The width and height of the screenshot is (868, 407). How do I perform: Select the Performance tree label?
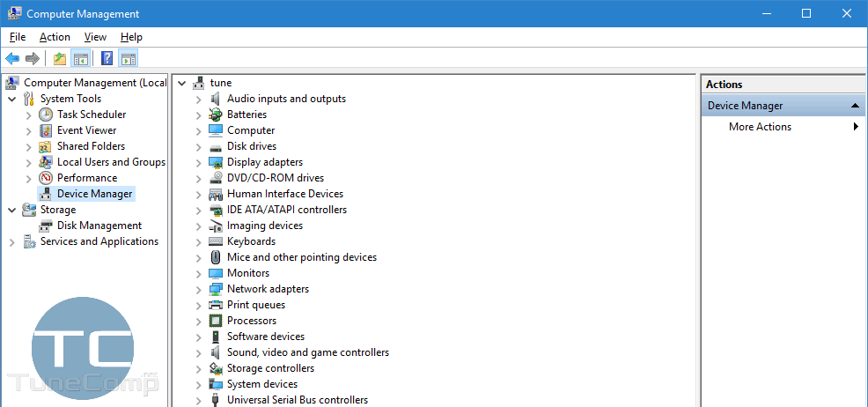point(87,178)
